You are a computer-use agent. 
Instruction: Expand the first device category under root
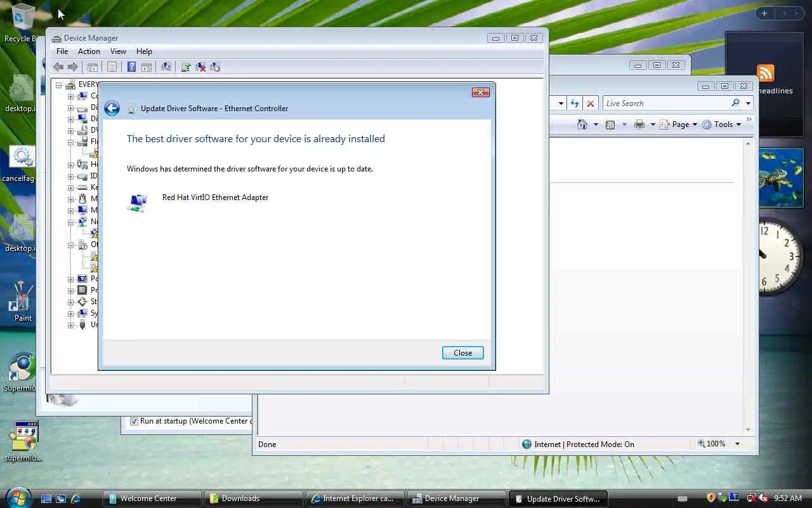click(x=71, y=97)
